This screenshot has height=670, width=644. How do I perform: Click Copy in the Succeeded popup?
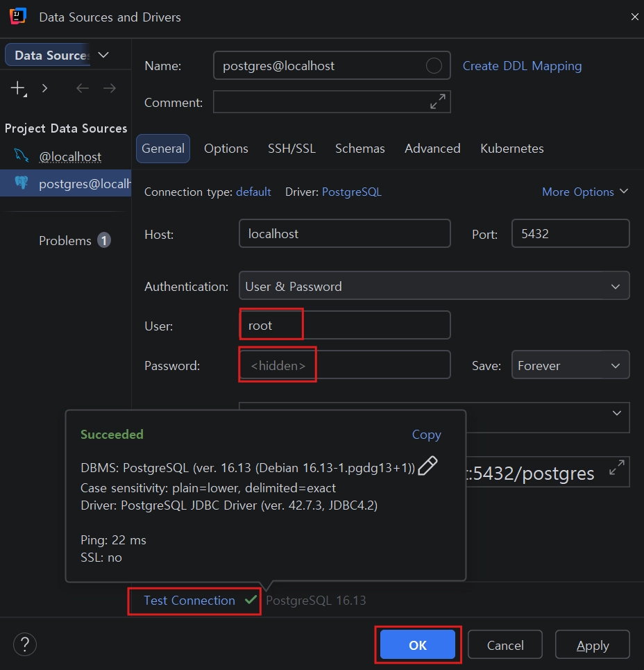[426, 435]
